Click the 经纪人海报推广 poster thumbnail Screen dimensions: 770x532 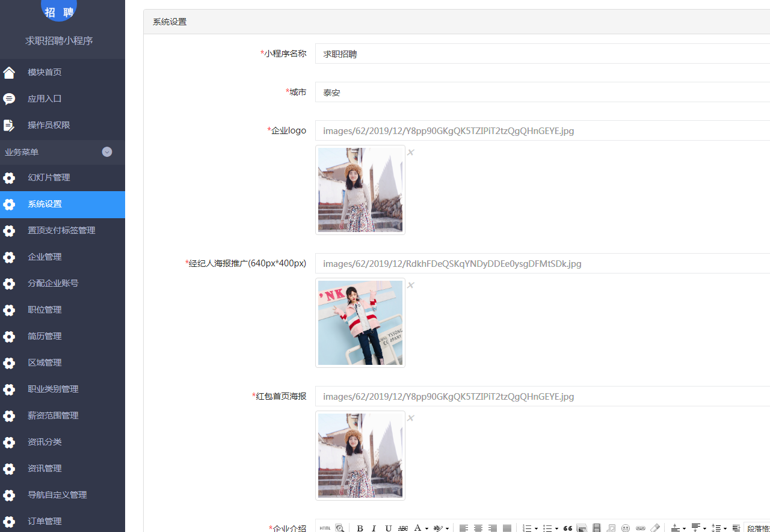[x=360, y=323]
